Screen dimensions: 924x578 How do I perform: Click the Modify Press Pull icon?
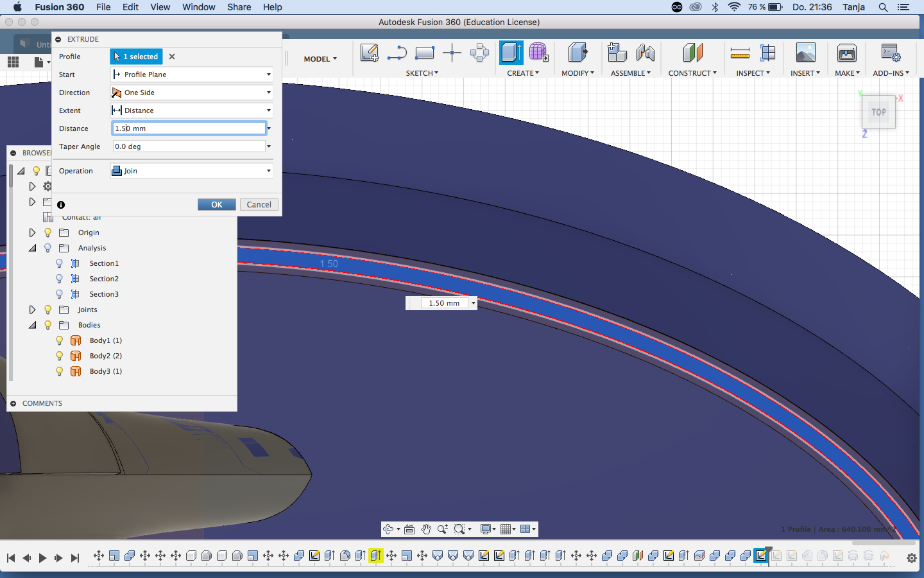point(577,53)
